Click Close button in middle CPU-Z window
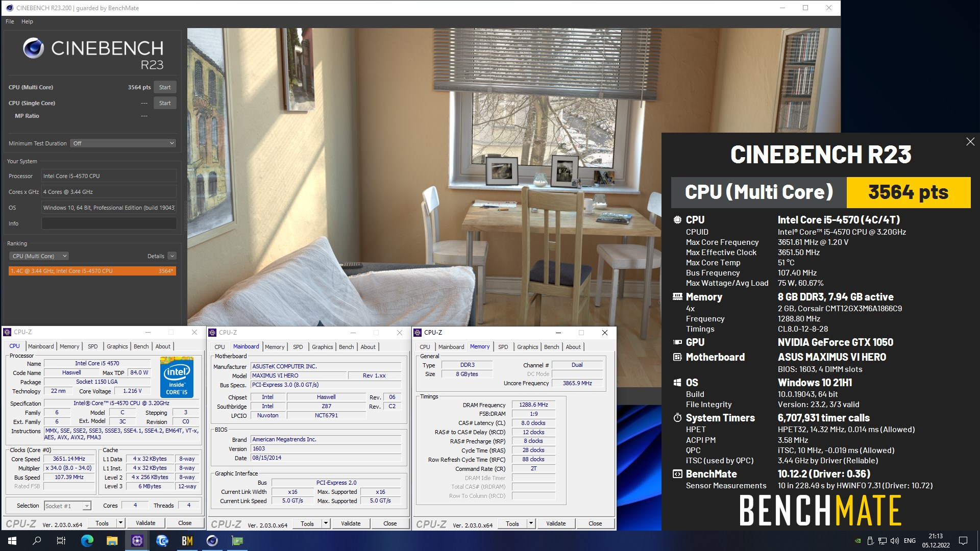The height and width of the screenshot is (551, 980). click(x=390, y=524)
